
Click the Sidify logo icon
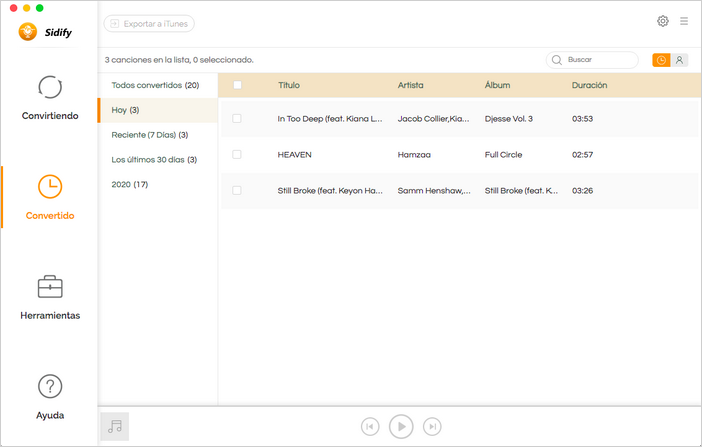(28, 32)
